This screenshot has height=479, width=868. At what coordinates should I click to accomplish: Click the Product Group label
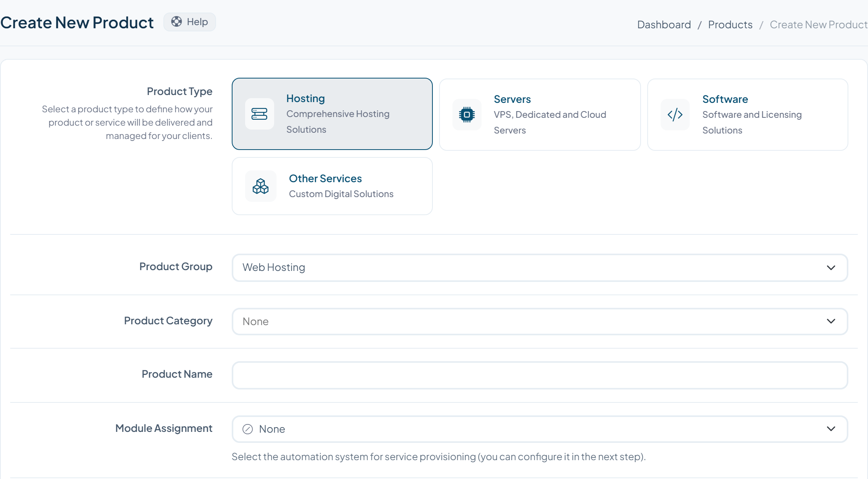coord(176,267)
